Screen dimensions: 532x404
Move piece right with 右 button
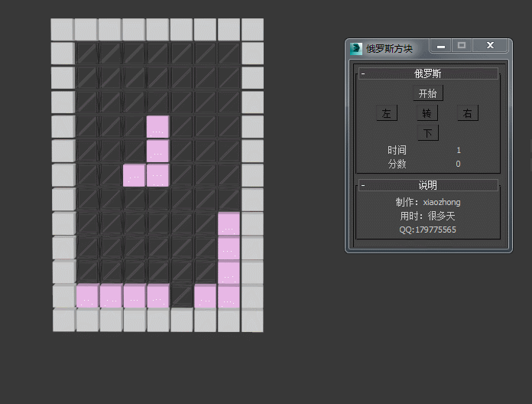pyautogui.click(x=467, y=113)
